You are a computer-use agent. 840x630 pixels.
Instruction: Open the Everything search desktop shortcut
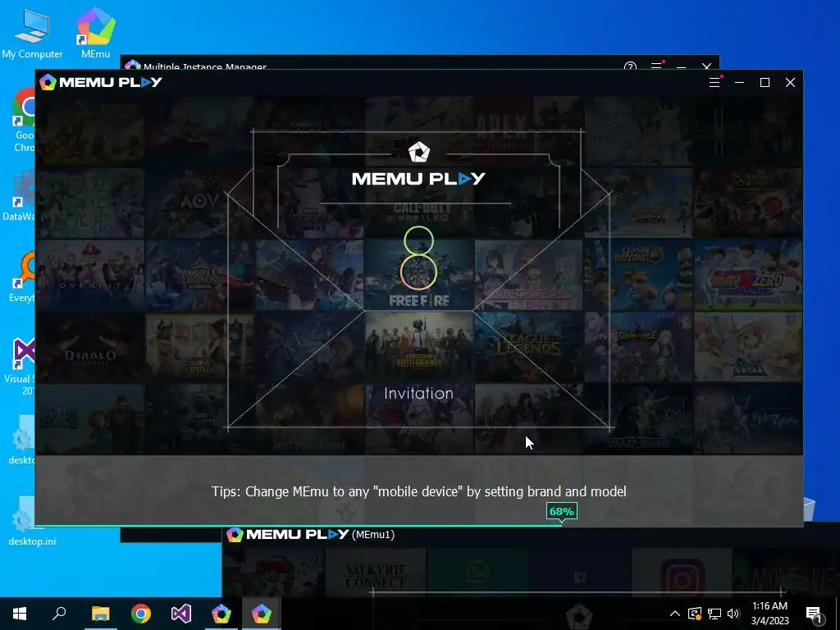point(22,277)
